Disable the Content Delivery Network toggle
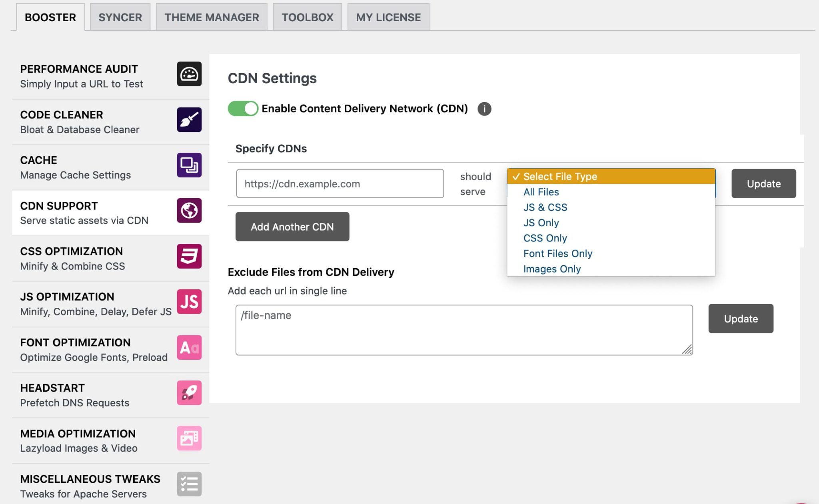 coord(242,108)
